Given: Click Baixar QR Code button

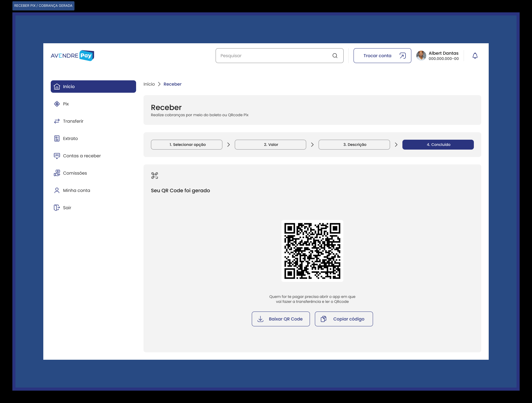Looking at the screenshot, I should (x=281, y=319).
